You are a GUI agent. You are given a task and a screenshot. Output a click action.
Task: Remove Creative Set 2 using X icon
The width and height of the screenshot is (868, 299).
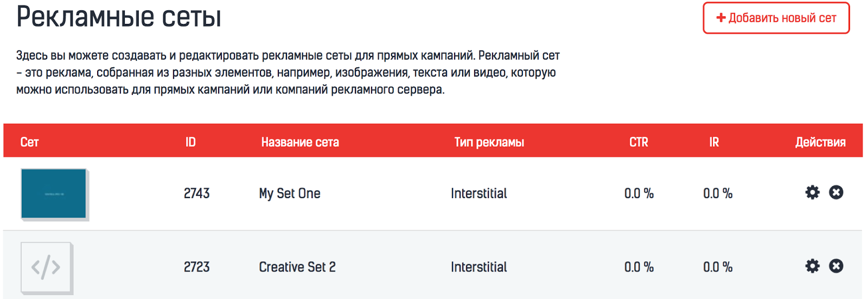[836, 266]
